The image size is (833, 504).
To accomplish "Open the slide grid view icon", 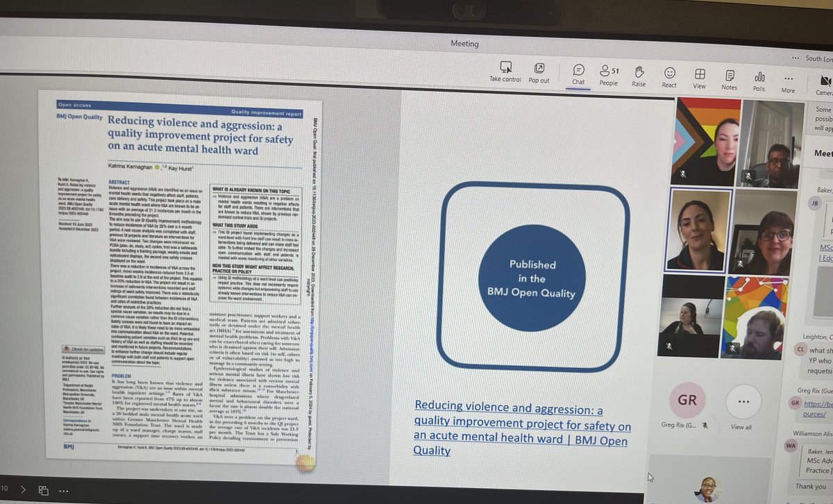I will (x=43, y=489).
